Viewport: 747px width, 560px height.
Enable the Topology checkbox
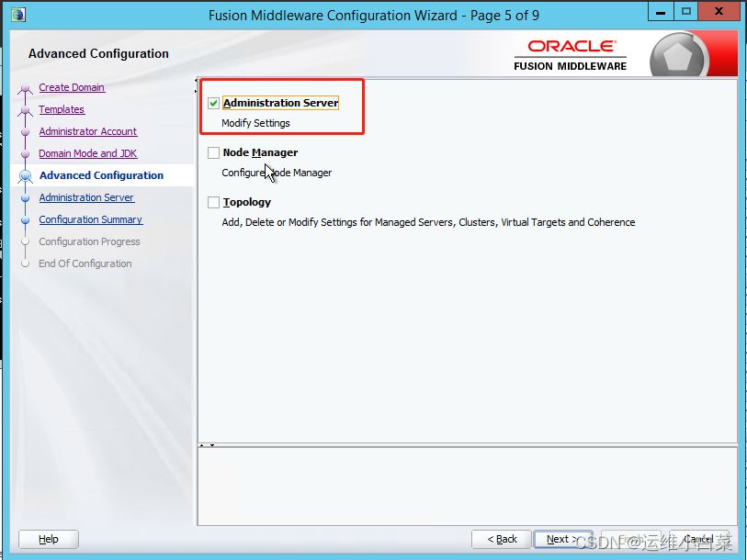[x=213, y=202]
